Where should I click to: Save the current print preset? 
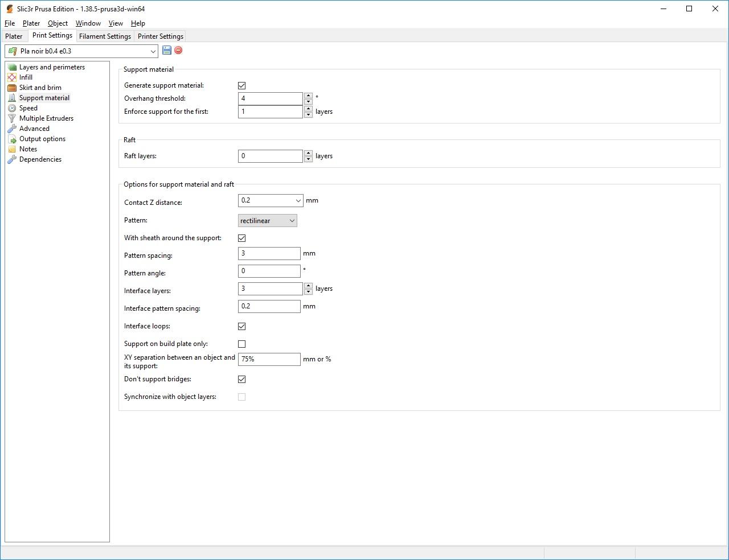167,50
